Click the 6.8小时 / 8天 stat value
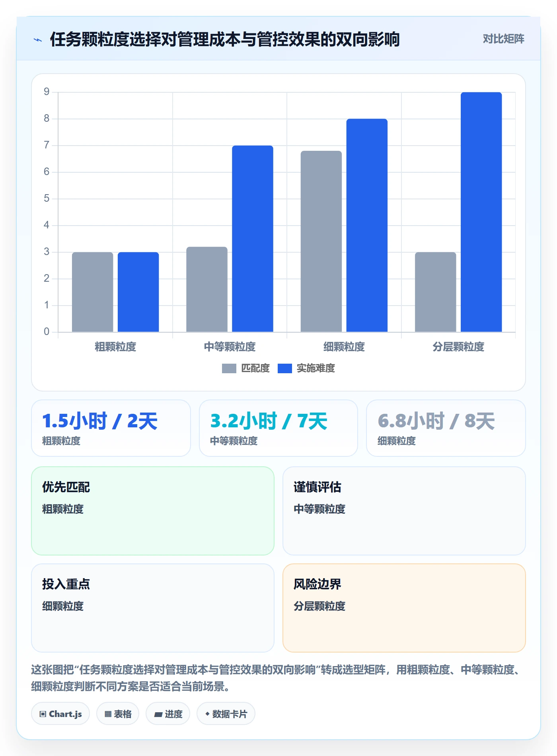Viewport: 557px width, 756px height. [436, 421]
